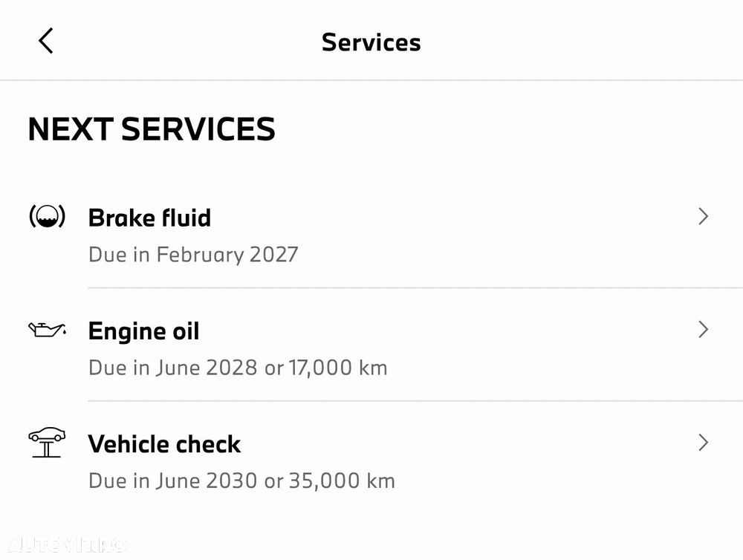Click the divider line below Brake fluid
Image resolution: width=743 pixels, height=560 pixels.
(x=415, y=287)
